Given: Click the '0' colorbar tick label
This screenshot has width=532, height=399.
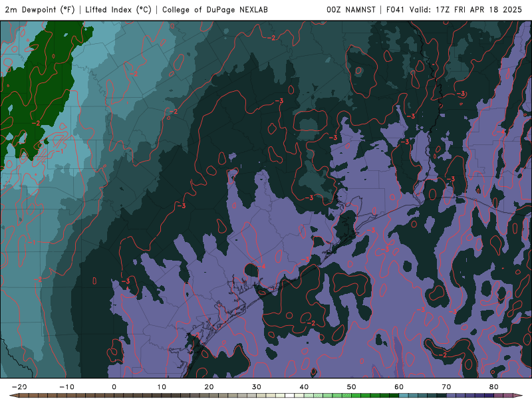Looking at the screenshot, I should (x=114, y=387).
